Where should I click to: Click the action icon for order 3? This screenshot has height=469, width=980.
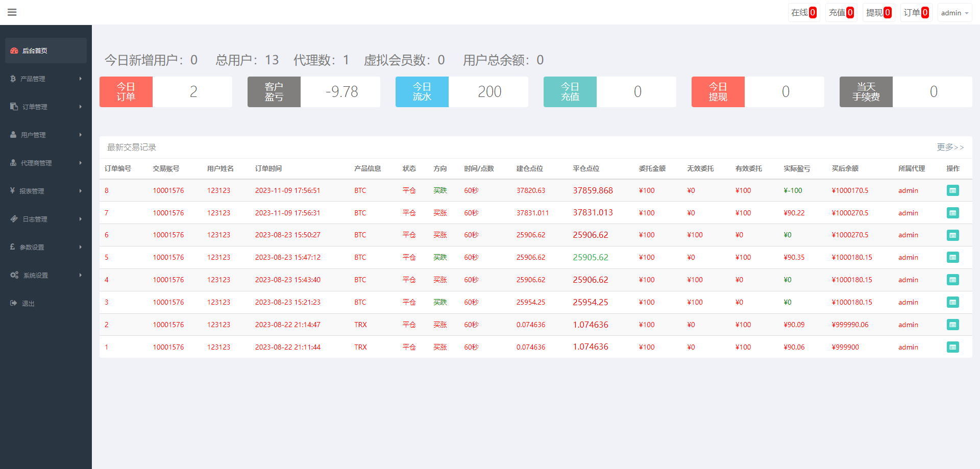(x=952, y=302)
